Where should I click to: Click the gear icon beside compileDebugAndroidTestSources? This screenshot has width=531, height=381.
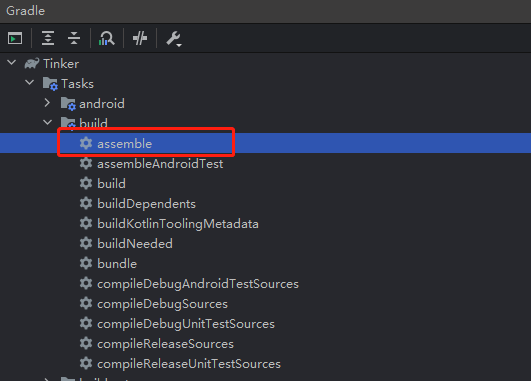coord(86,283)
